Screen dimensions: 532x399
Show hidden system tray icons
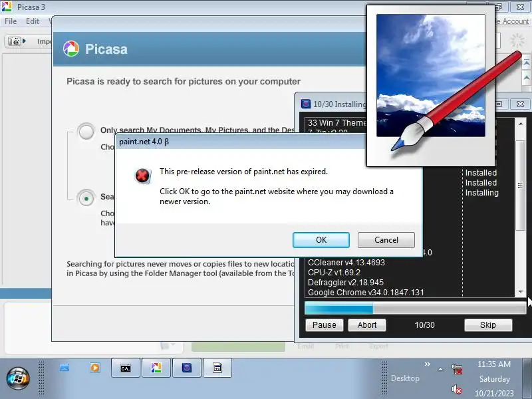tap(440, 370)
